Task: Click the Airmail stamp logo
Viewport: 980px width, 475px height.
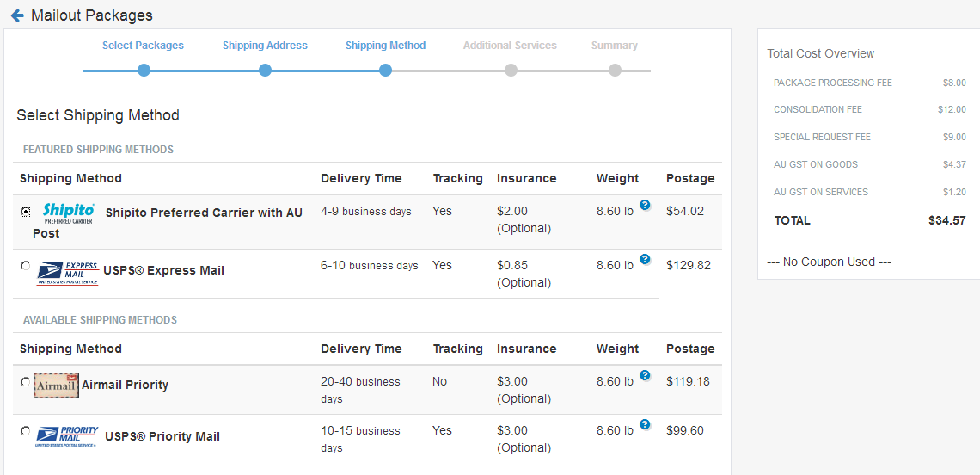Action: 56,385
